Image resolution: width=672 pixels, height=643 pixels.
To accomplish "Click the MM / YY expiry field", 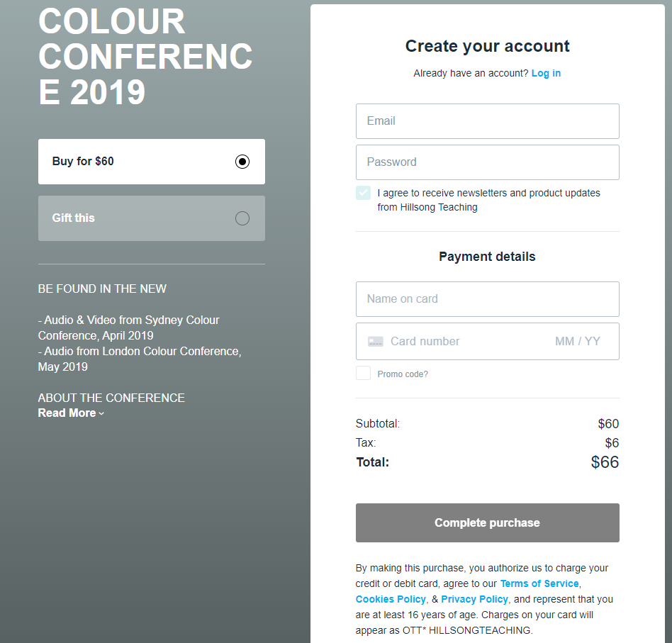I will click(x=577, y=342).
